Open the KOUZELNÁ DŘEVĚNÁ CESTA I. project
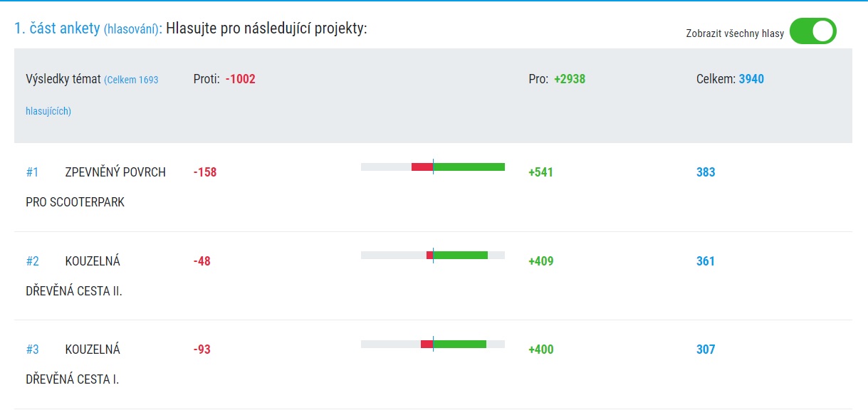Viewport: 868px width, 410px height. coord(73,364)
